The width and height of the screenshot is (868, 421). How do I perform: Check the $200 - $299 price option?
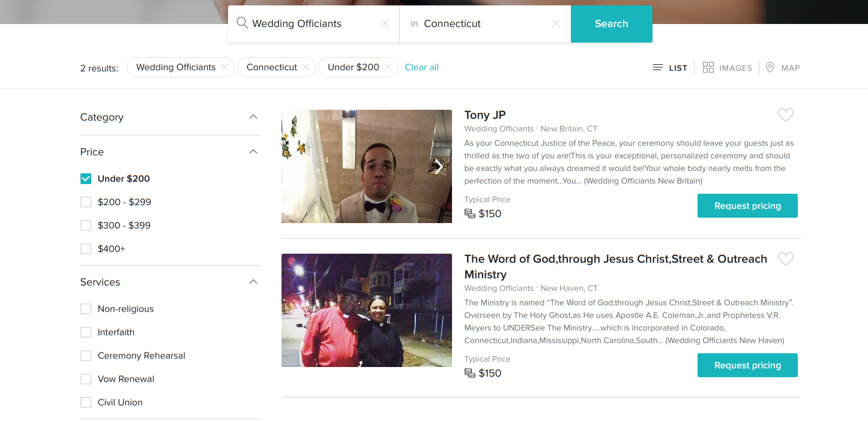click(86, 202)
